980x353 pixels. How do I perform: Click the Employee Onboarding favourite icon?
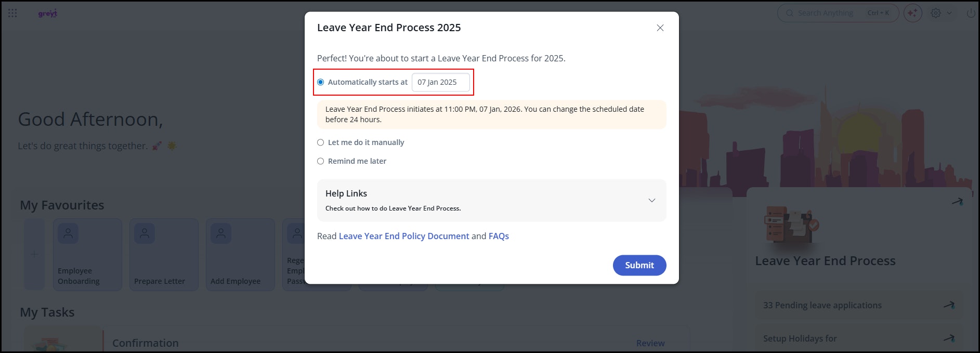pos(68,234)
